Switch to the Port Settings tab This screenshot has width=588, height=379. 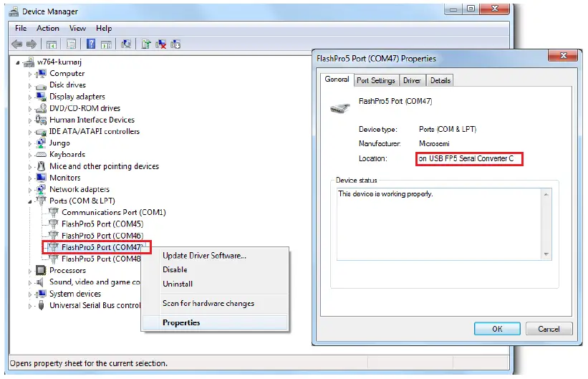tap(376, 80)
